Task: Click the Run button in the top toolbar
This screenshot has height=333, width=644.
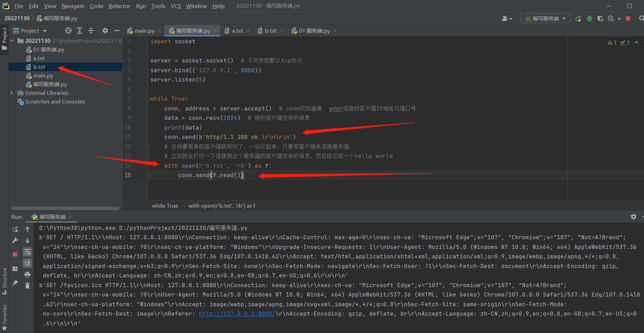Action: [578, 19]
